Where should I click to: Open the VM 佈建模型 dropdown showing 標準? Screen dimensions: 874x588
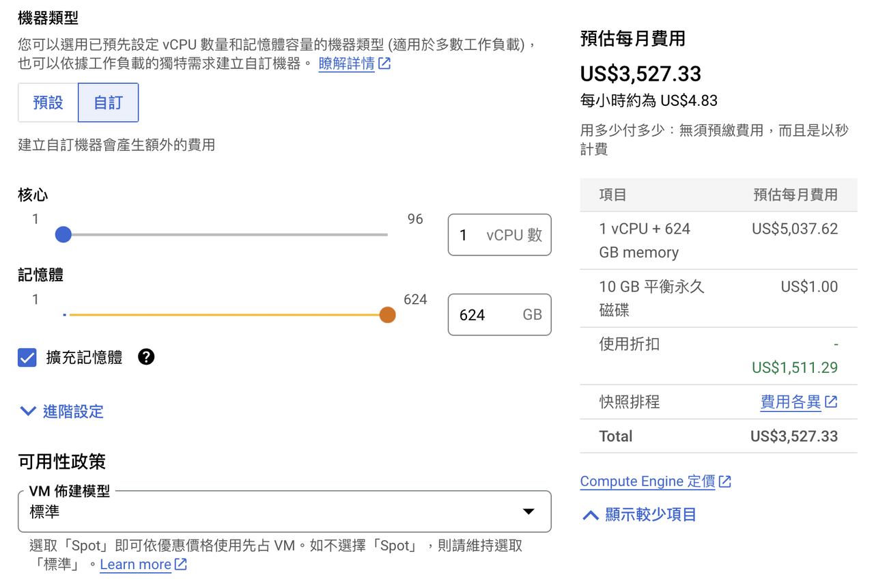[284, 512]
